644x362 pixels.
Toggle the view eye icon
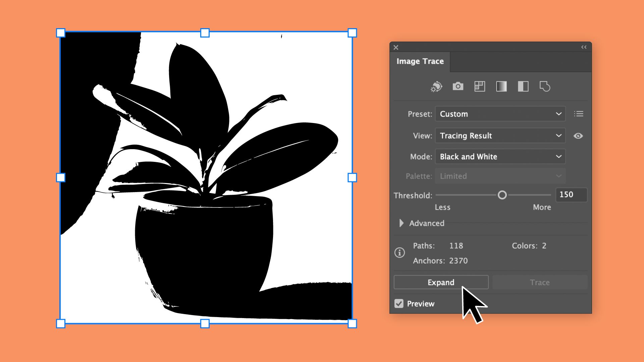click(578, 136)
